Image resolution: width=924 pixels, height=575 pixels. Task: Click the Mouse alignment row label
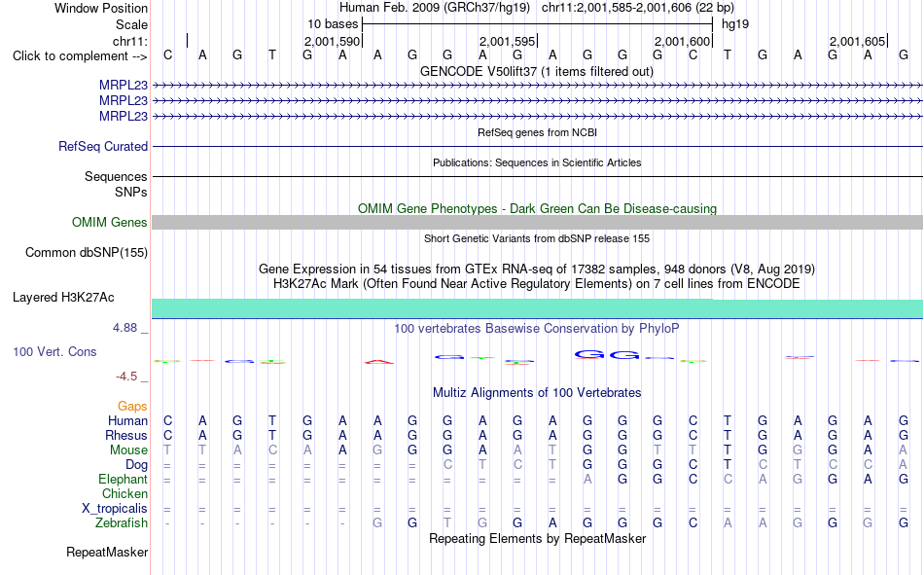pyautogui.click(x=128, y=449)
